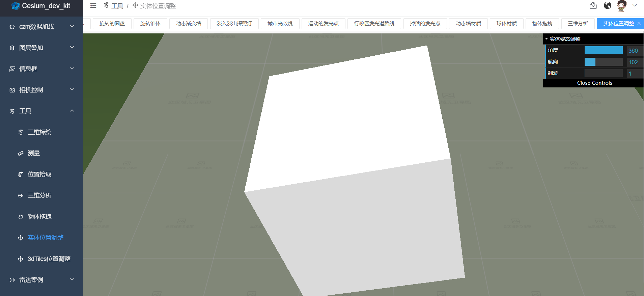Click the 三维分析 eye icon in the sidebar
The image size is (644, 296).
click(21, 195)
